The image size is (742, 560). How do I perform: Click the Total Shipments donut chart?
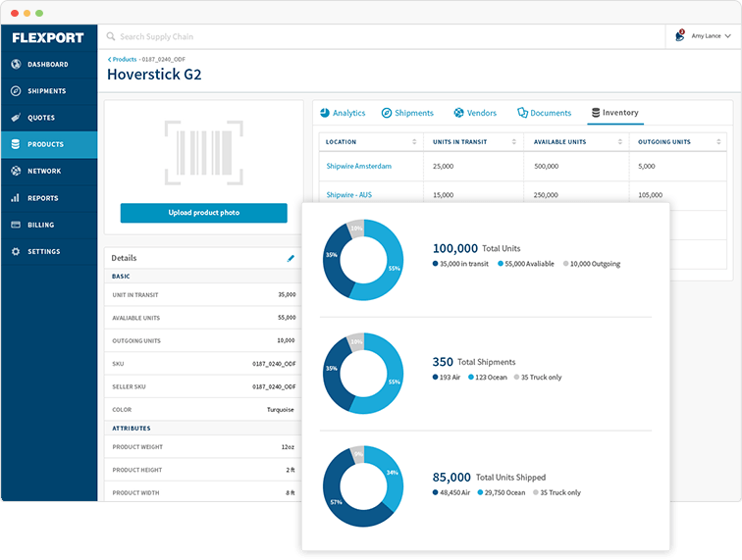pyautogui.click(x=363, y=374)
